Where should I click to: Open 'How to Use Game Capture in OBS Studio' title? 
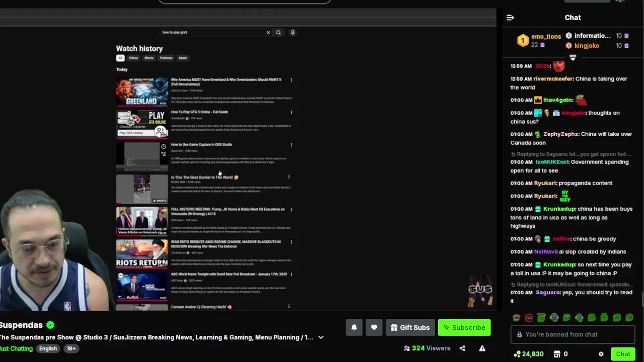(x=201, y=144)
